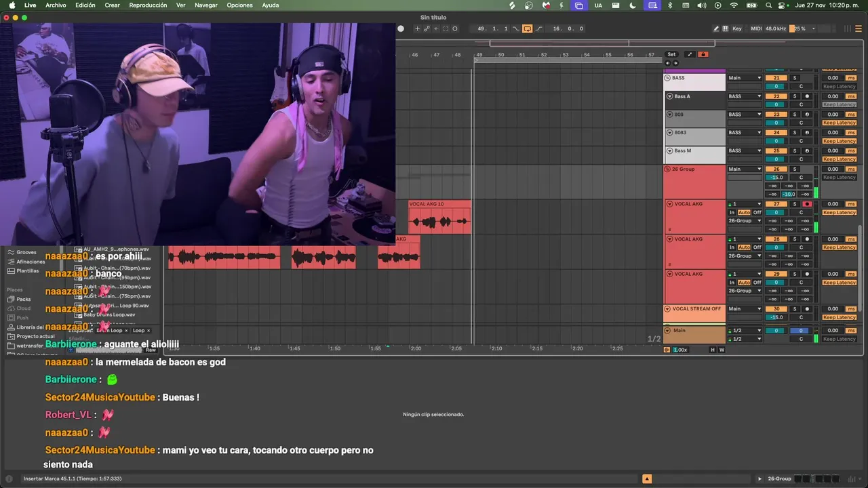Set monitor to Off on VOCAL AKG 29

point(757,283)
